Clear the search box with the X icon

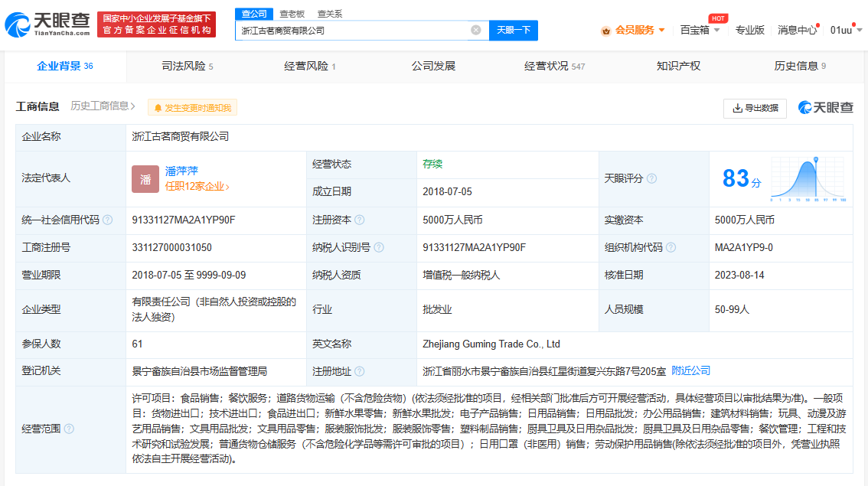tap(475, 30)
